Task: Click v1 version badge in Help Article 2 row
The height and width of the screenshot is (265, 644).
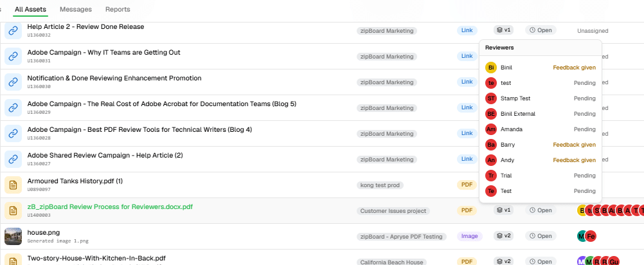Action: (503, 30)
